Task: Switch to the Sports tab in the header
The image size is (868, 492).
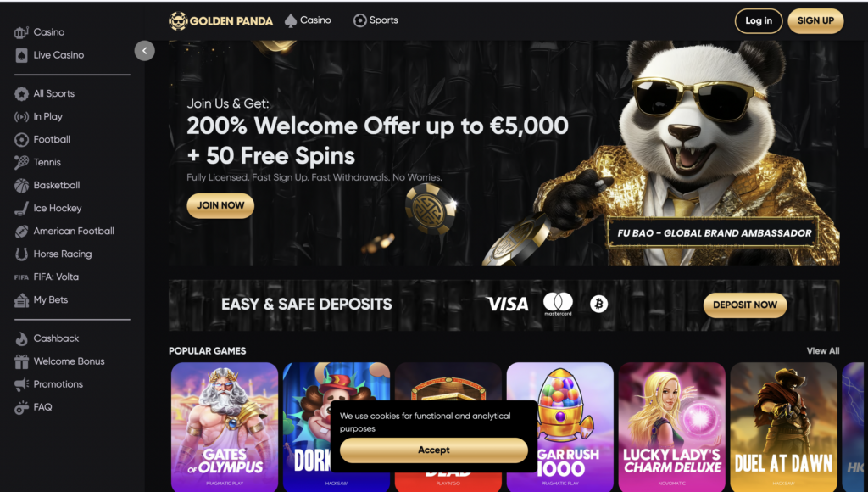Action: coord(376,20)
